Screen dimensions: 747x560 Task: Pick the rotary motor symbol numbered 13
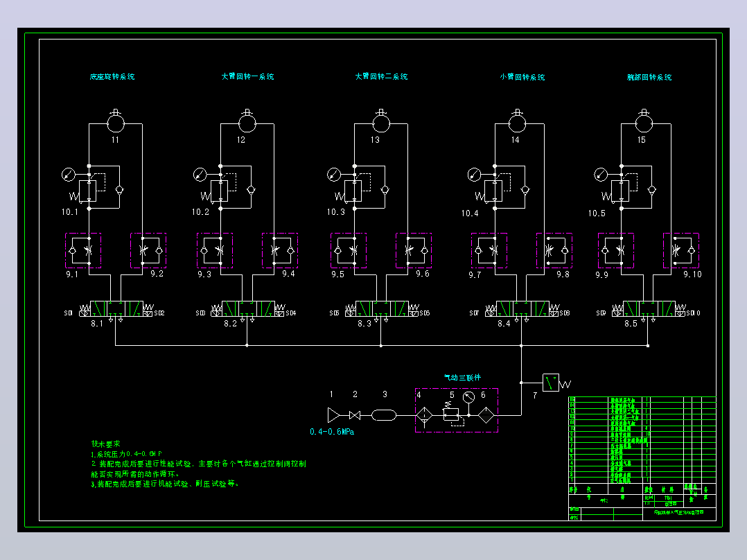point(380,123)
